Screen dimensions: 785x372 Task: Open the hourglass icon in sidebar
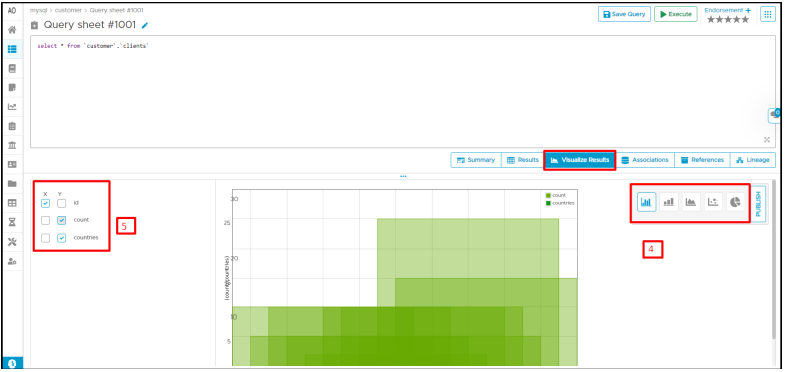(x=12, y=222)
